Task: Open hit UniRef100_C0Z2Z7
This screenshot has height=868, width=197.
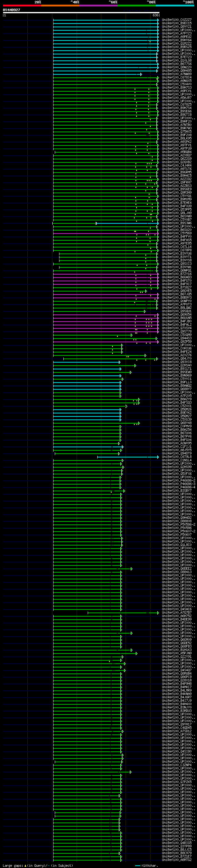Action: click(x=176, y=20)
